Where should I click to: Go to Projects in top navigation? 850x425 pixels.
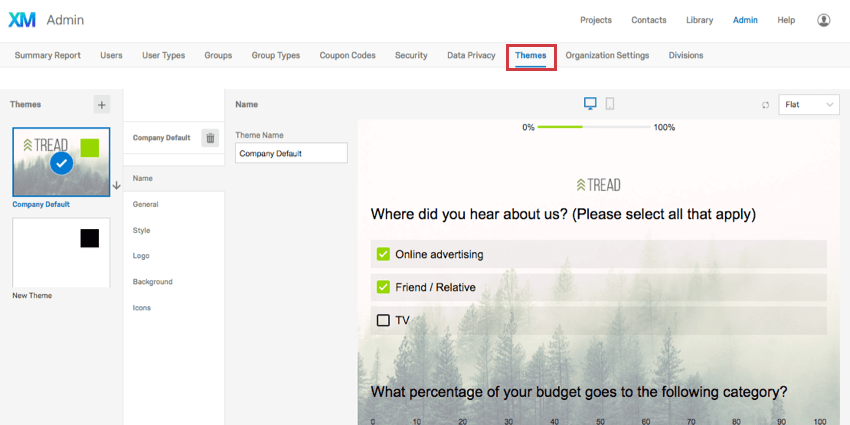point(596,20)
